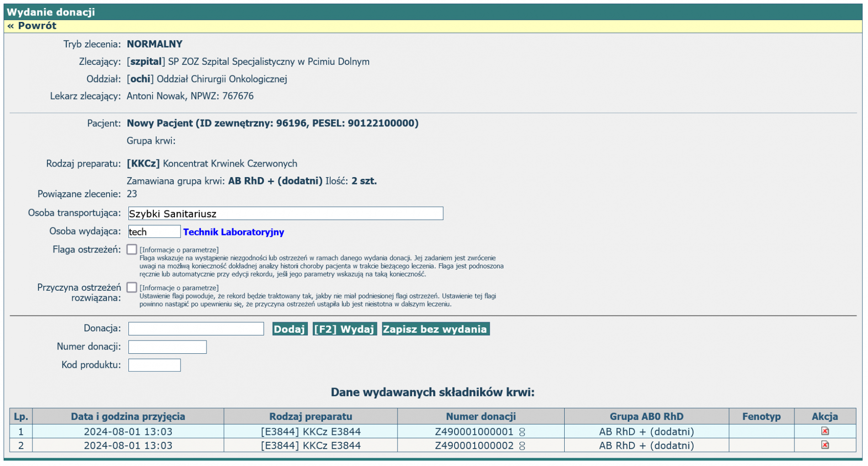
Task: Focus the Osoba wydająca 'tech' field
Action: coord(154,231)
